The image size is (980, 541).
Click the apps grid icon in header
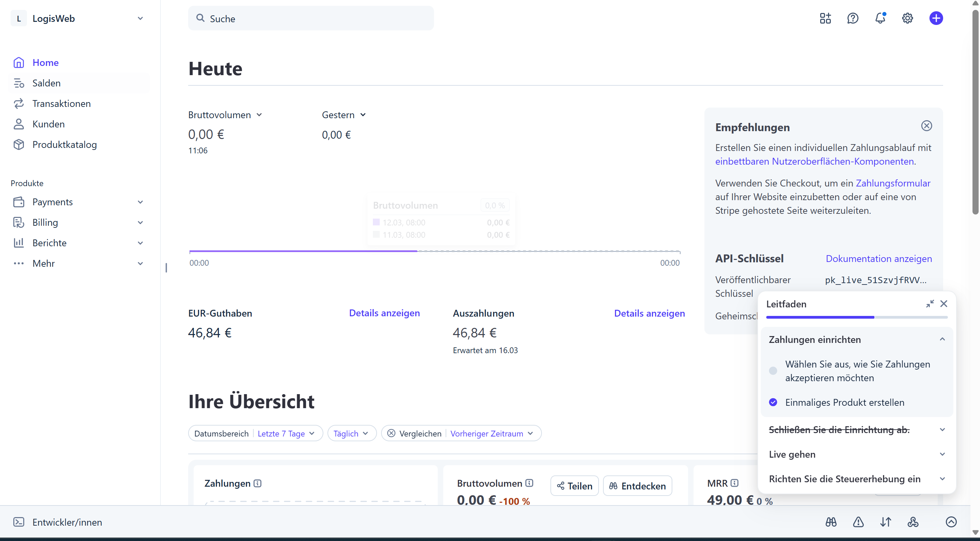click(825, 18)
